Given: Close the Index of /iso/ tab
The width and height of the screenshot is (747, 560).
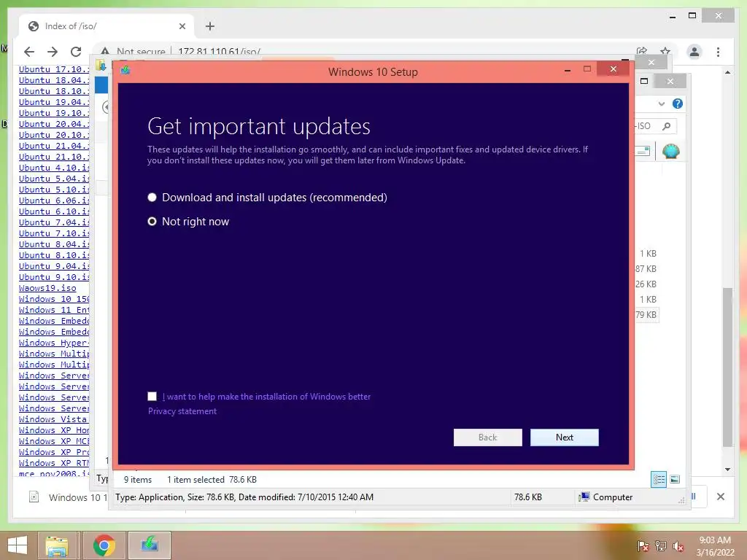Looking at the screenshot, I should 182,26.
